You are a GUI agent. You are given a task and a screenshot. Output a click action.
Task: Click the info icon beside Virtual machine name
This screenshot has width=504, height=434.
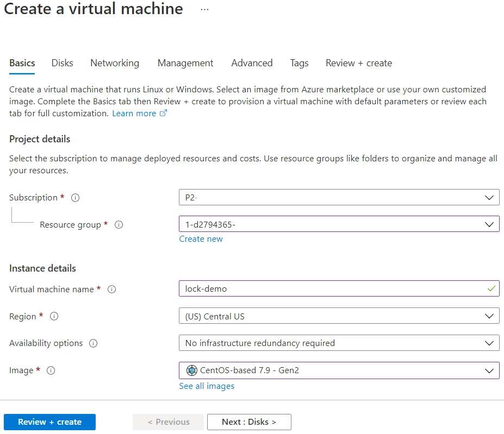111,290
